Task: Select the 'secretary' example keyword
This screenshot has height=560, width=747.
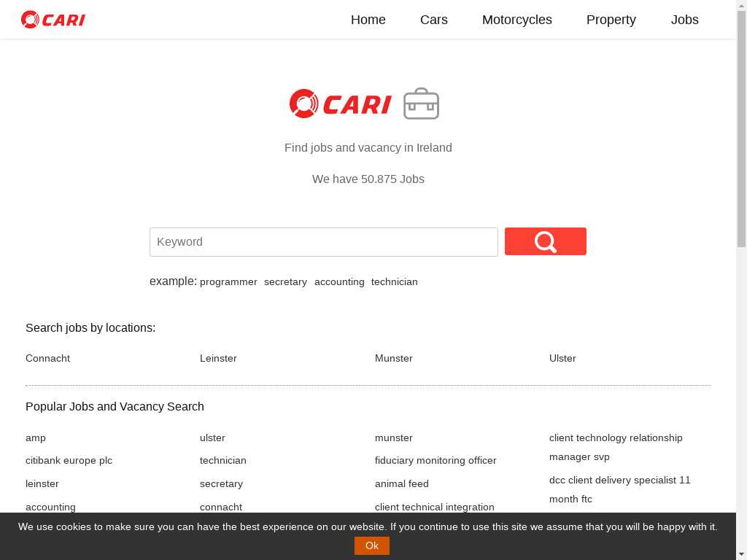Action: (285, 282)
